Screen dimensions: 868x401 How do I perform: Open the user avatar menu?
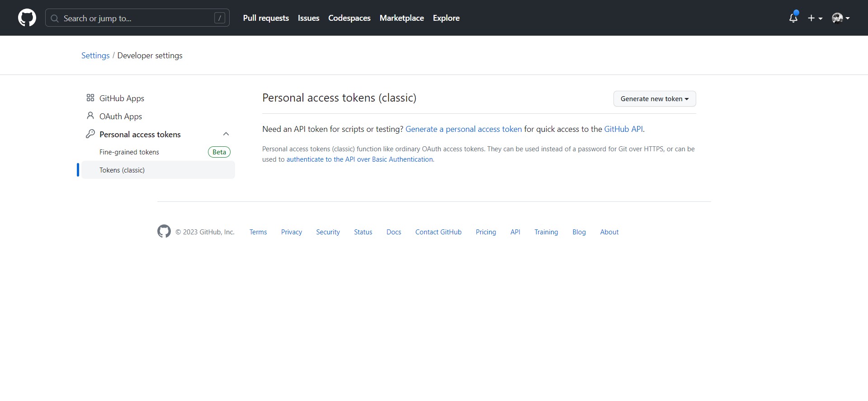coord(841,18)
